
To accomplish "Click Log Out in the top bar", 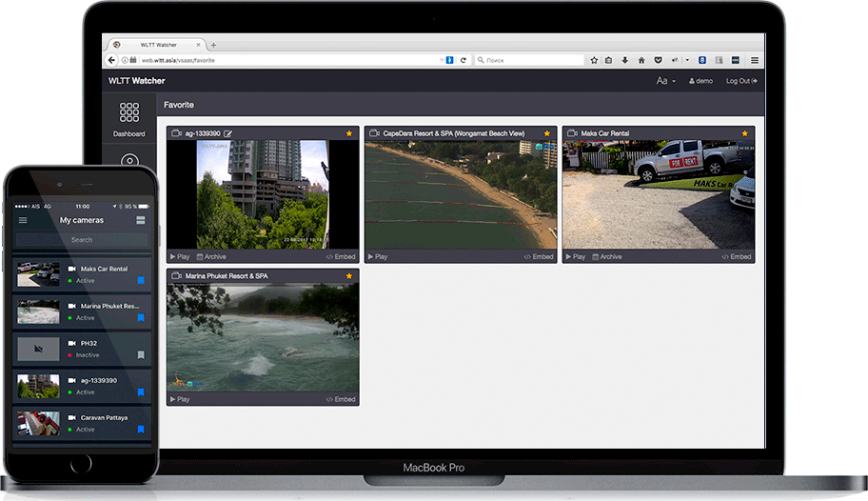I will tap(741, 81).
